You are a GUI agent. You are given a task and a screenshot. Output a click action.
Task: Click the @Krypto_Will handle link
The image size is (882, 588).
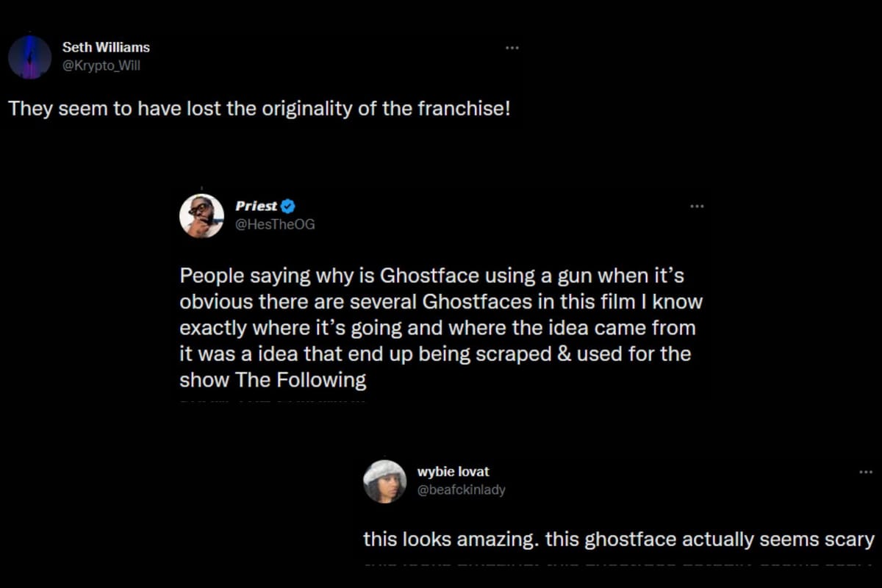pyautogui.click(x=100, y=65)
